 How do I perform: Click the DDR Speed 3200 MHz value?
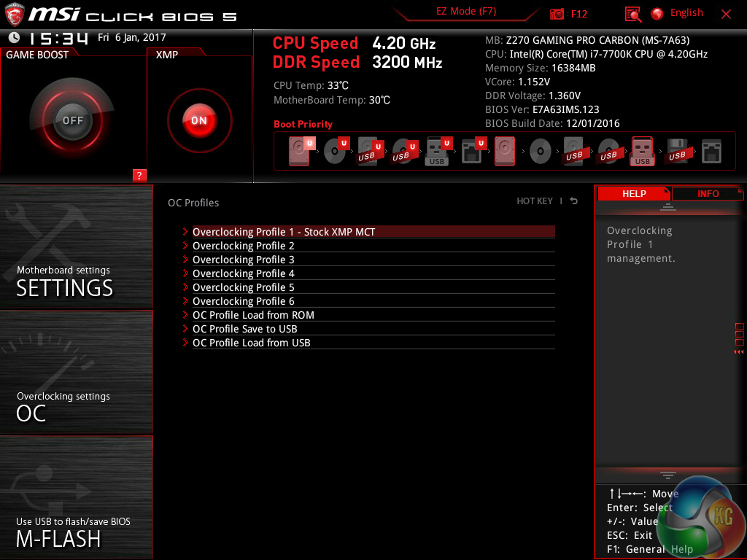407,63
